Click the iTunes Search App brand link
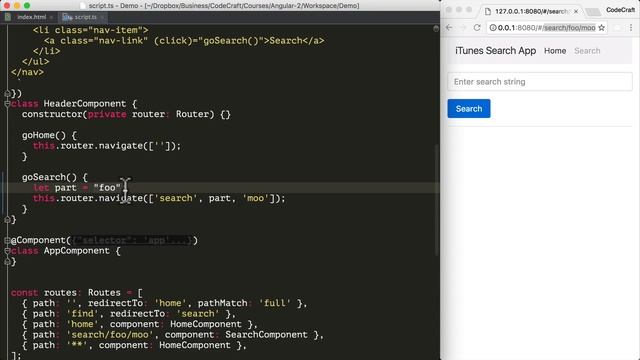Screen dimensions: 640x360 point(496,51)
